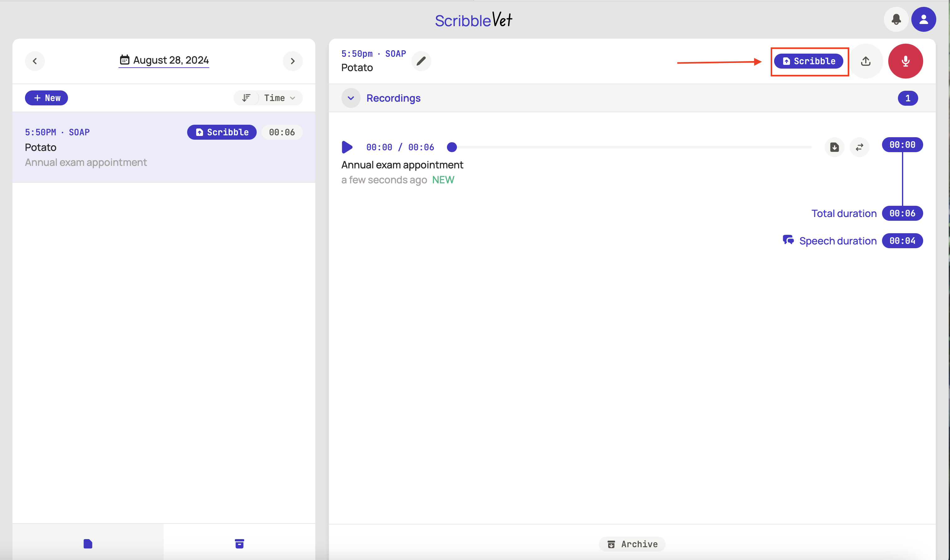
Task: Click the ScribbleVet logo
Action: coord(474,20)
